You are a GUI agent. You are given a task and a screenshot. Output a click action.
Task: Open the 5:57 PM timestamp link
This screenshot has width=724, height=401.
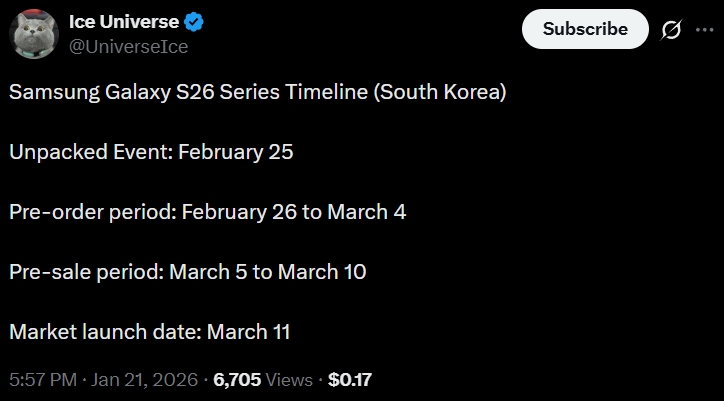(x=41, y=380)
